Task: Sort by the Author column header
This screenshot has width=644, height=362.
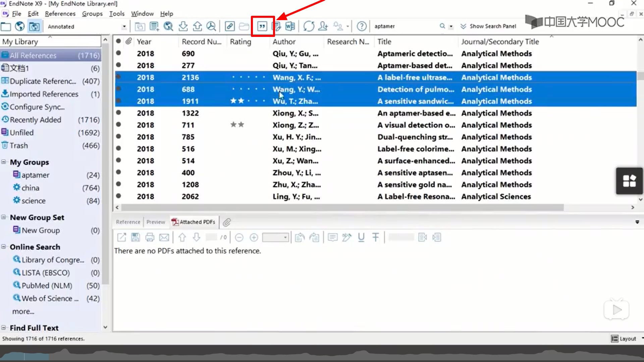Action: pos(284,42)
